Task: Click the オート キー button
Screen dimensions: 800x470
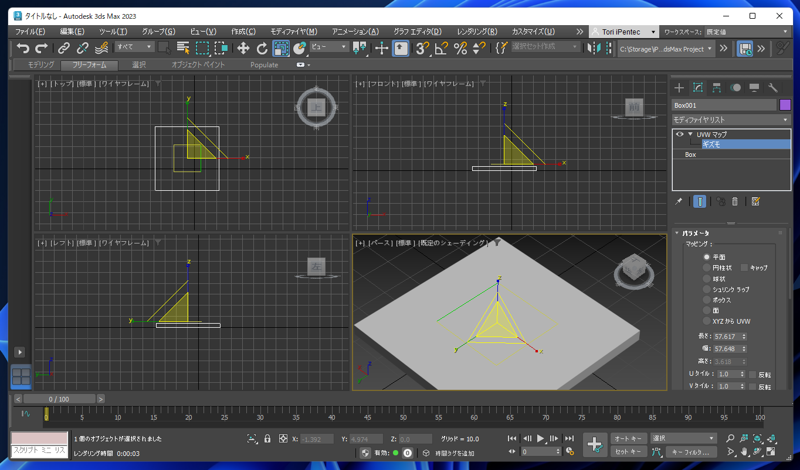Action: coord(628,438)
